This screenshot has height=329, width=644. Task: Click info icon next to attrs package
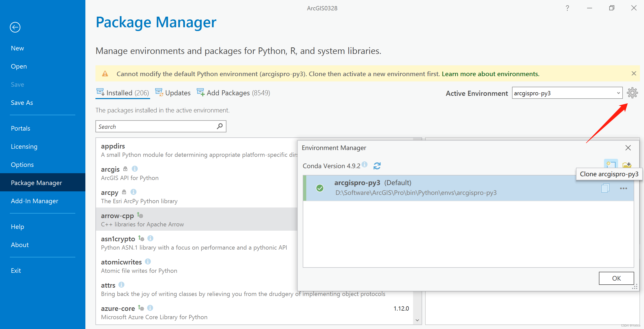121,285
